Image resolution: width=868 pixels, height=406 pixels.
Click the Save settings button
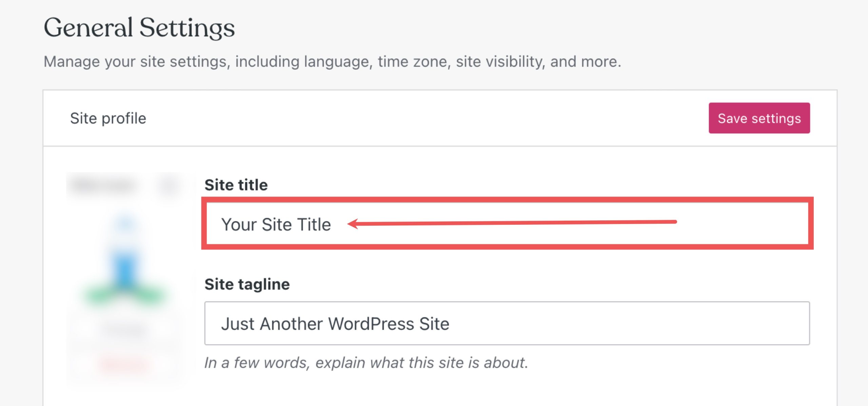tap(759, 118)
